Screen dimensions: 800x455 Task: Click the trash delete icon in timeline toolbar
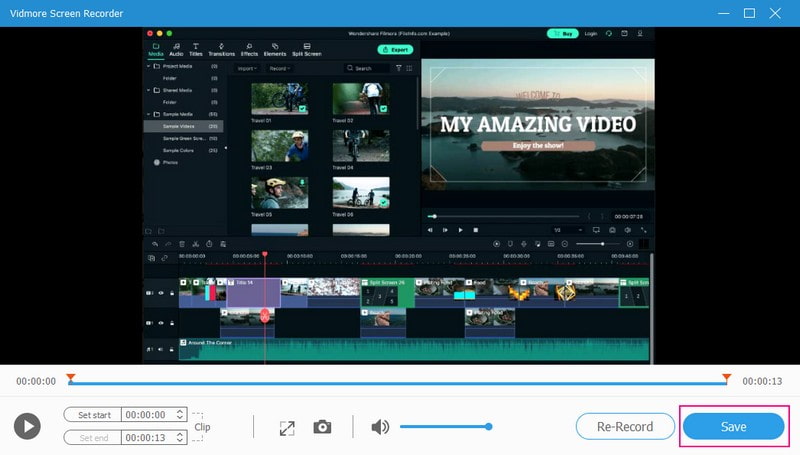pos(181,244)
